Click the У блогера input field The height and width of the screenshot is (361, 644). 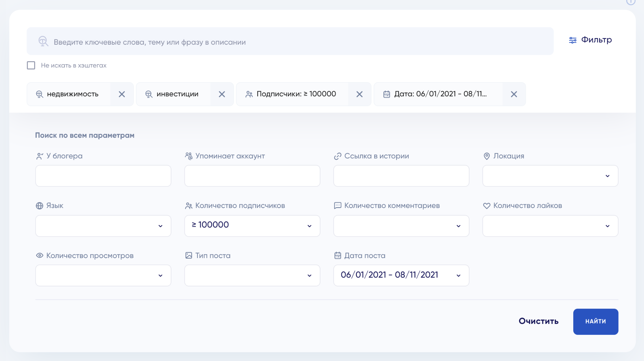(x=103, y=176)
